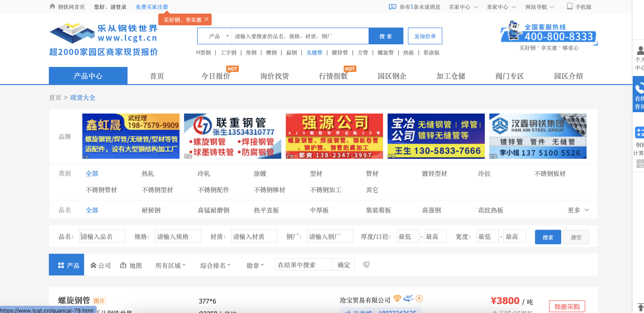Screen dimensions: 644x313
Task: Focus 在结果中搜索 field
Action: pyautogui.click(x=304, y=265)
